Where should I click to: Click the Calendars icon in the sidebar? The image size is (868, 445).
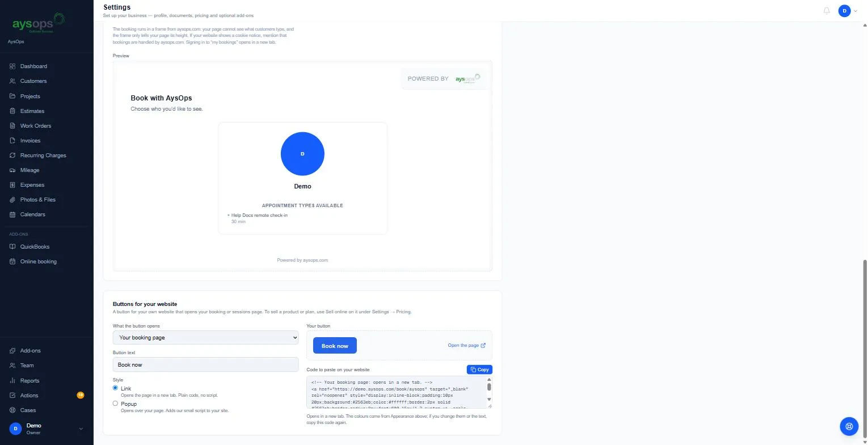[x=12, y=215]
